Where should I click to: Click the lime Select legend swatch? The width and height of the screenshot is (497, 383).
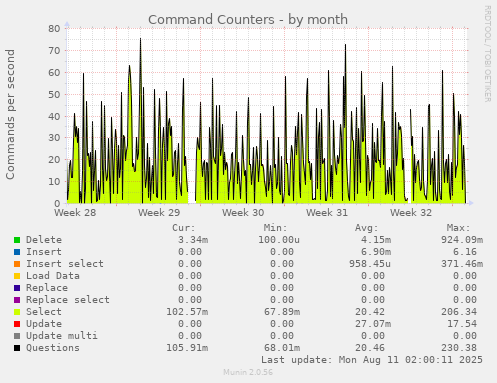[17, 312]
